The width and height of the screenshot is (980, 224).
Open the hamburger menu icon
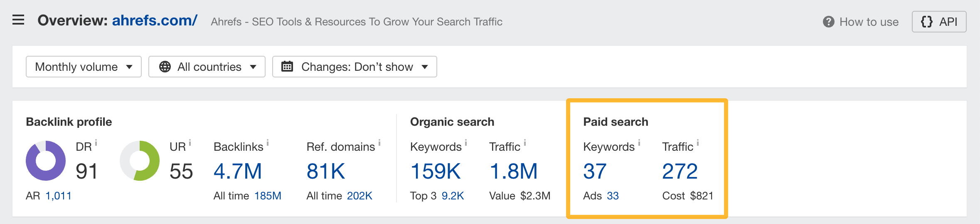[18, 20]
